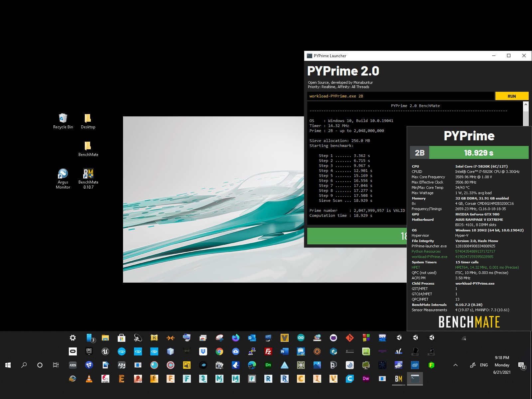Open Windows Search from taskbar
Screen dimensions: 532x399
pyautogui.click(x=24, y=365)
